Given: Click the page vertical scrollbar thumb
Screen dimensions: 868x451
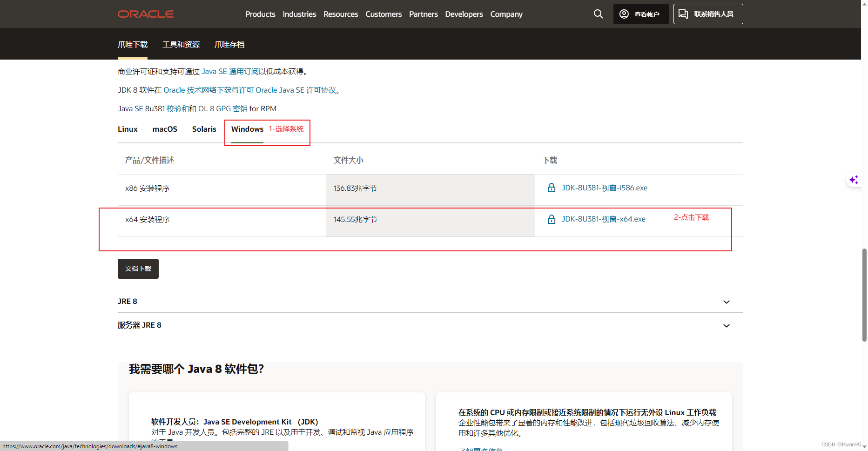Looking at the screenshot, I should [864, 295].
